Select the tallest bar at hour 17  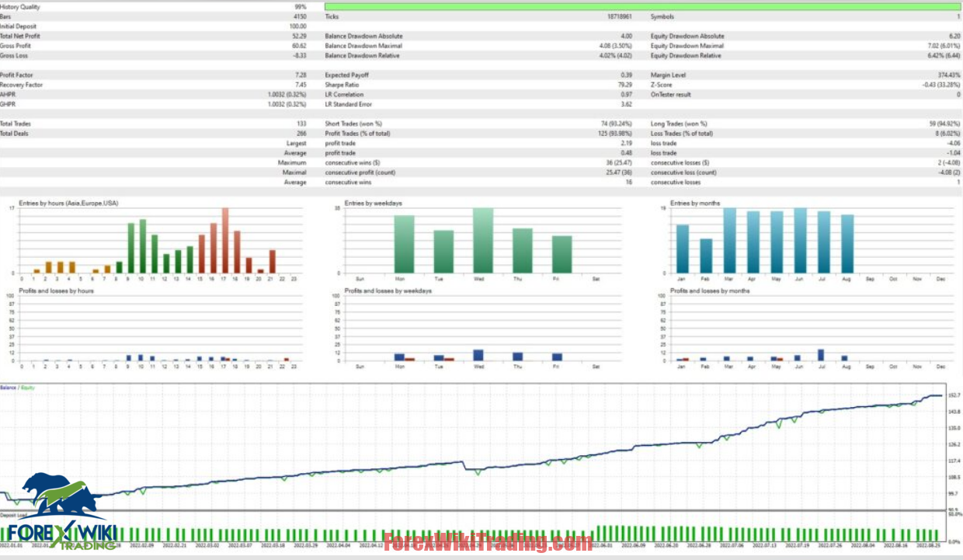(224, 240)
